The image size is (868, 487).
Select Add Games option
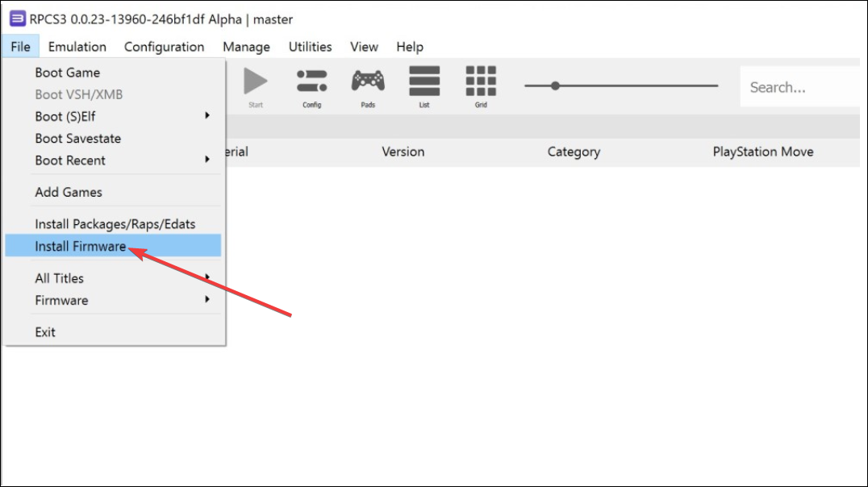coord(69,192)
